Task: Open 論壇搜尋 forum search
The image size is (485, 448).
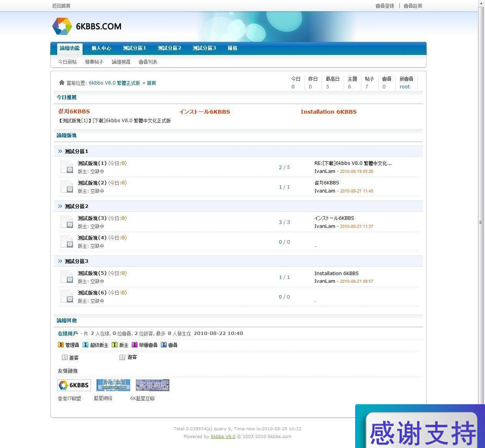Action: tap(121, 62)
